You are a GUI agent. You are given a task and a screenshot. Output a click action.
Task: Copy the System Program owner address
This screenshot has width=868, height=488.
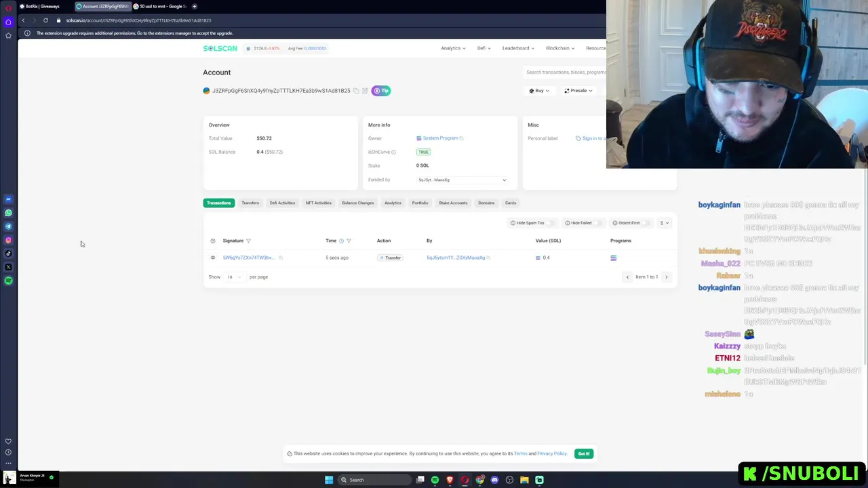click(461, 138)
